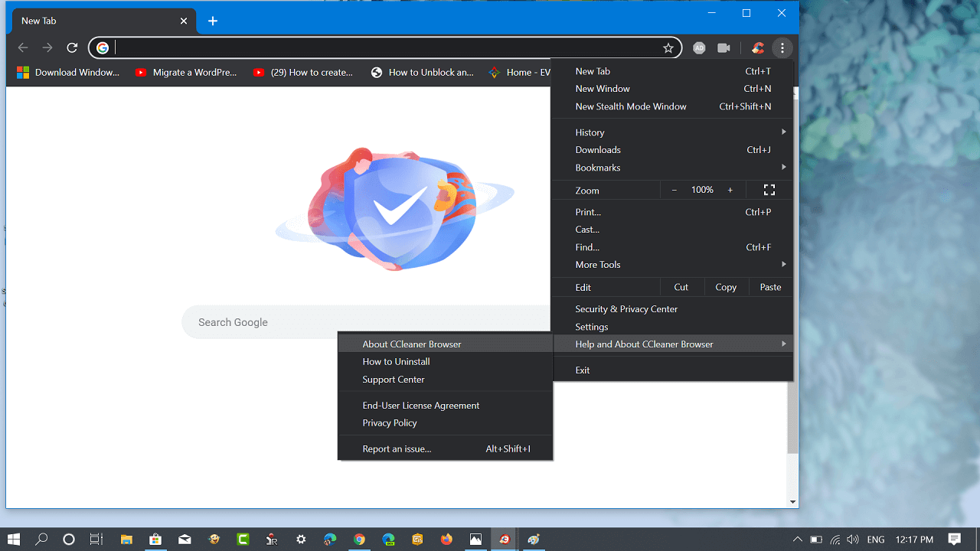Open Windows Start menu
The image size is (980, 551).
(x=13, y=540)
